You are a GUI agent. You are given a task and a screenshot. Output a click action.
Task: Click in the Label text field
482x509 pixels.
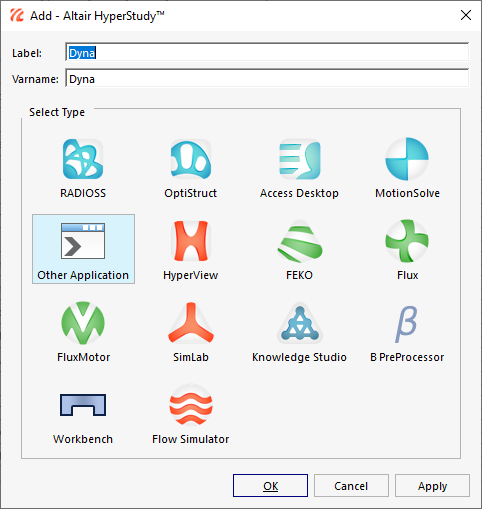(267, 52)
